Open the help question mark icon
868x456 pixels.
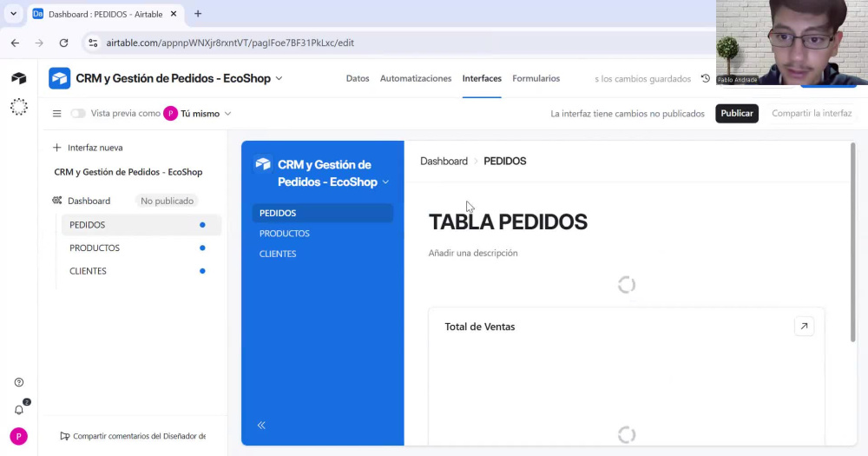click(19, 382)
